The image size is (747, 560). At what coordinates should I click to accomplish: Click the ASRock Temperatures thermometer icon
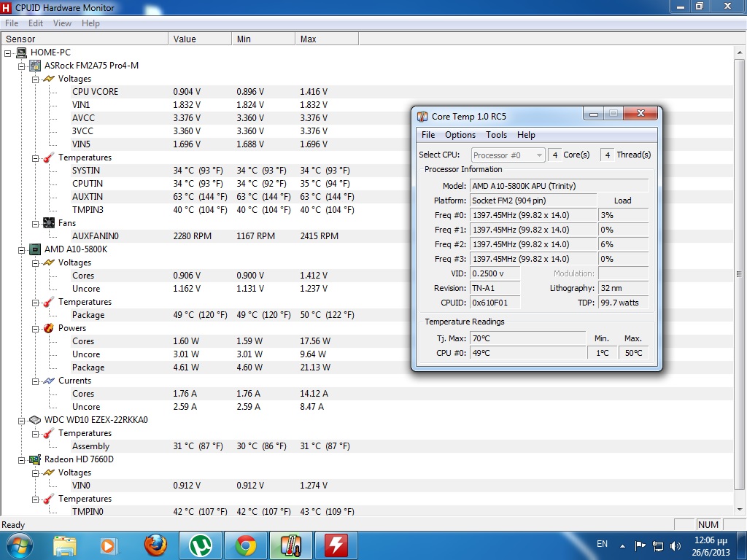click(49, 157)
